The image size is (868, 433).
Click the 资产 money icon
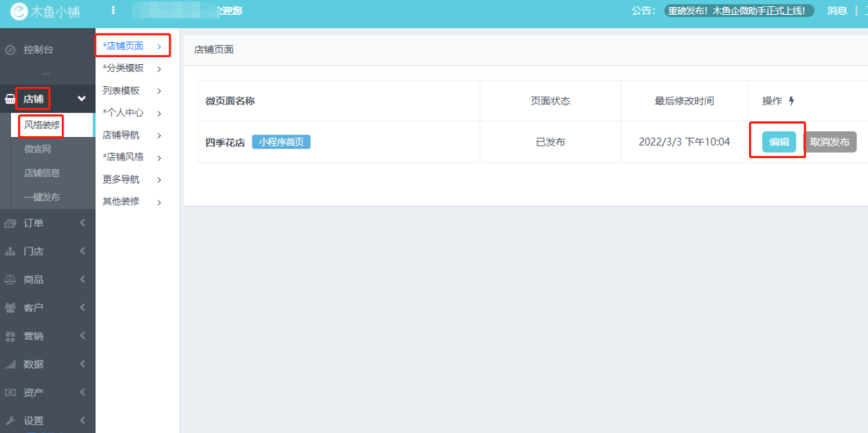10,392
